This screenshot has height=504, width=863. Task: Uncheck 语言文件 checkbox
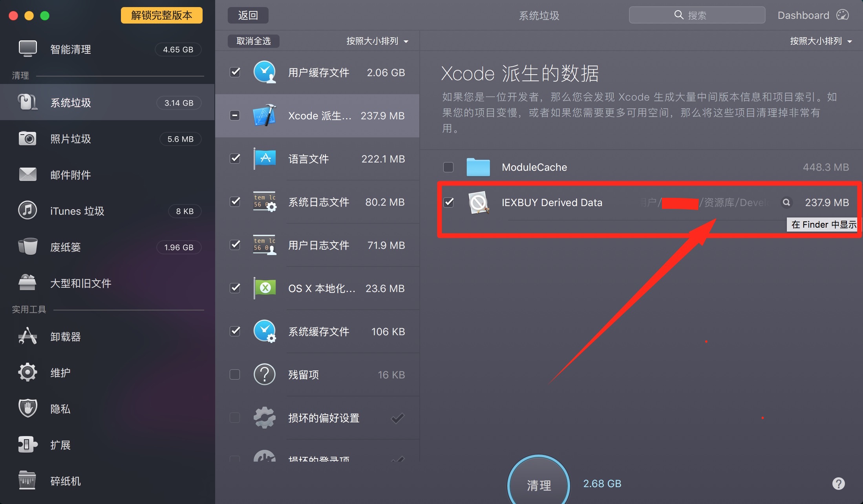(x=235, y=159)
